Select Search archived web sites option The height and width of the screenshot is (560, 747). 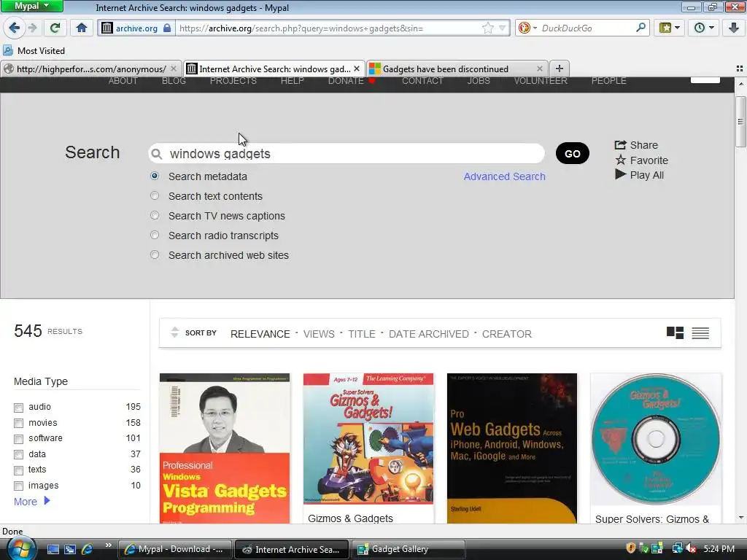click(155, 254)
